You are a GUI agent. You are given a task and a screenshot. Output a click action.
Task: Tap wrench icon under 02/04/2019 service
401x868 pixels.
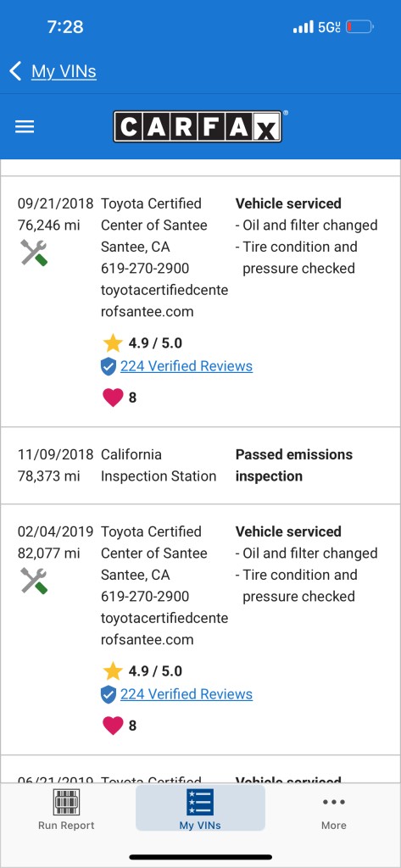34,581
